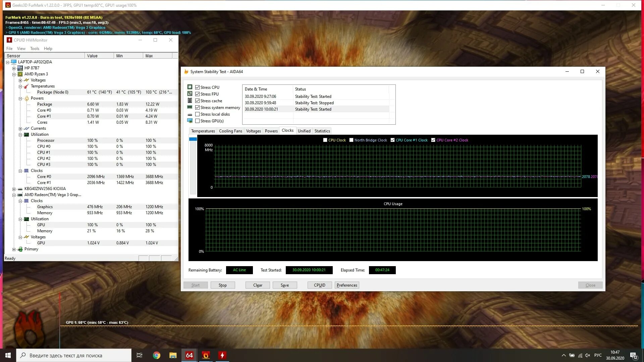
Task: Click the Stress cache icon in AIDA64
Action: pos(190,101)
